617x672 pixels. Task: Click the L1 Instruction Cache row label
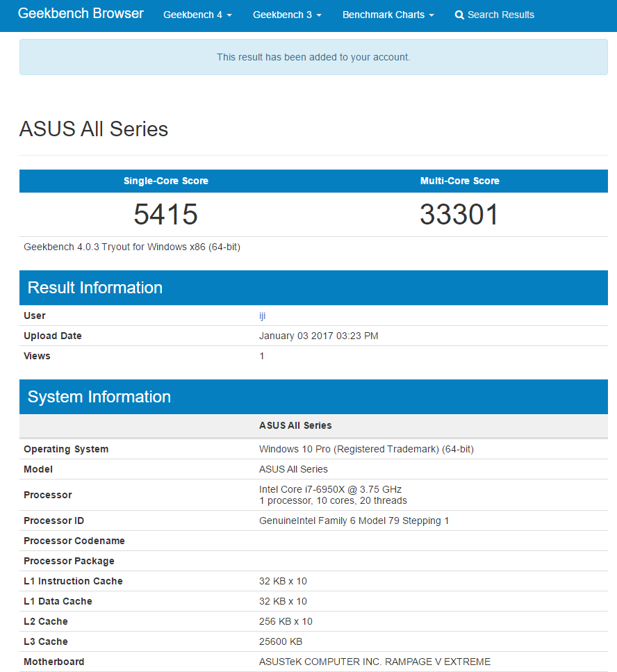(x=73, y=581)
